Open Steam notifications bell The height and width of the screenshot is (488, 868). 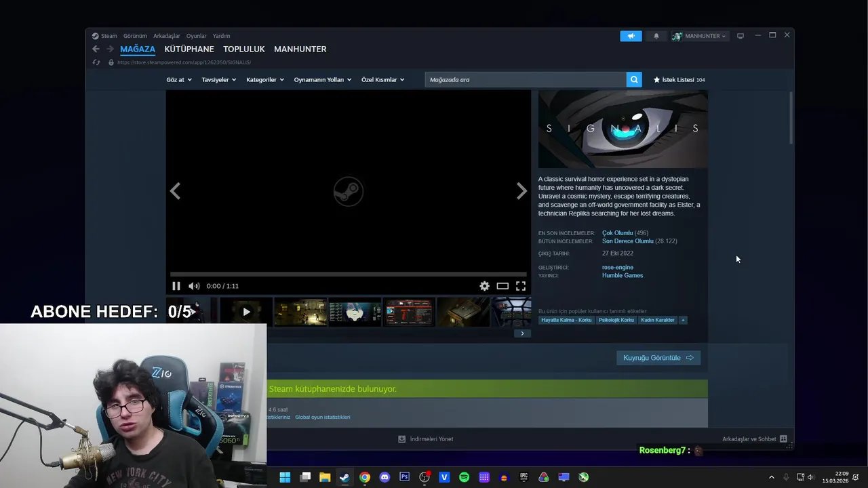pos(656,36)
